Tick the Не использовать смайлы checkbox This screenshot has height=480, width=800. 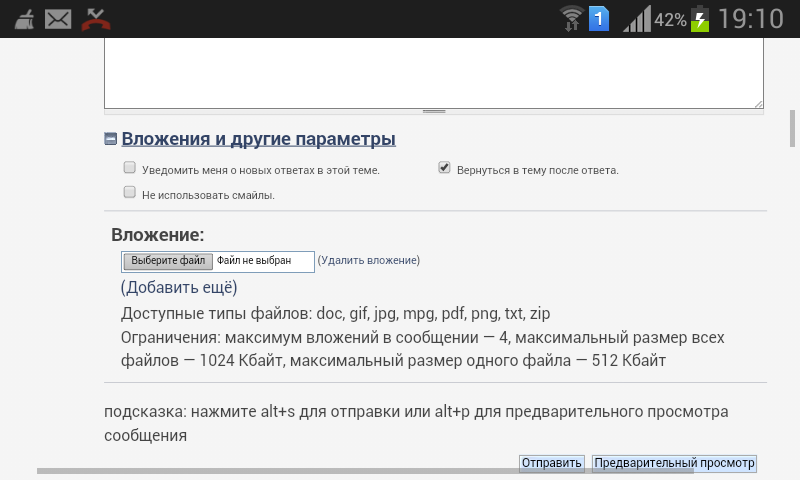[x=130, y=192]
